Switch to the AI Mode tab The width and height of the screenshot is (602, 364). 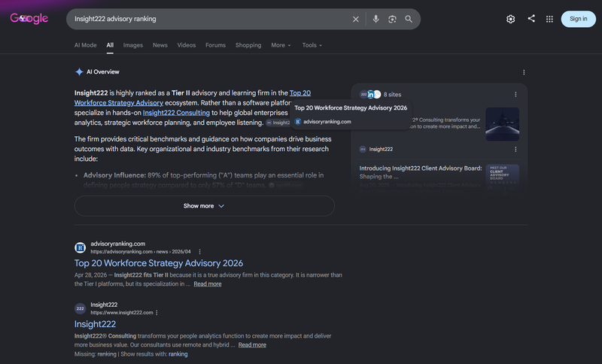[x=86, y=45]
